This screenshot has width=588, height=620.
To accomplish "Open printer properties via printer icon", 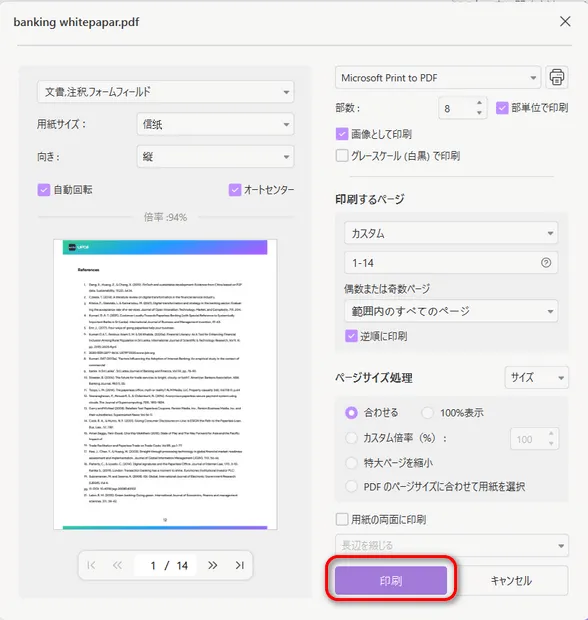I will 557,77.
